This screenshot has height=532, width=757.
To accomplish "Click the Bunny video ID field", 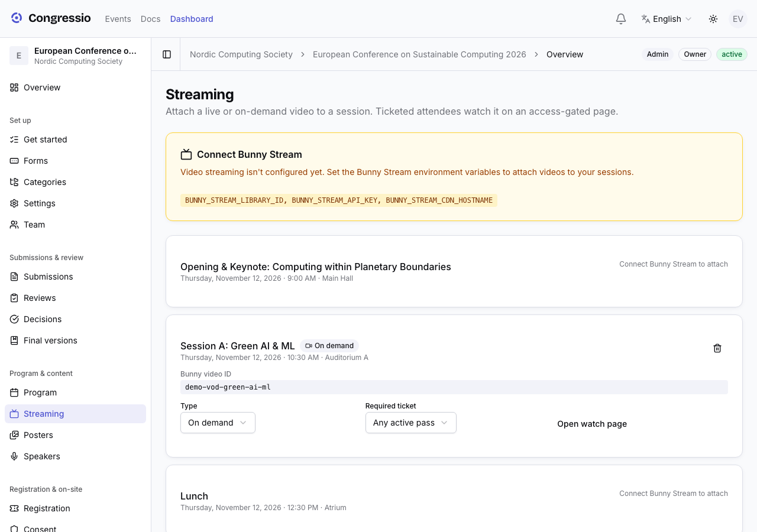I will click(454, 387).
